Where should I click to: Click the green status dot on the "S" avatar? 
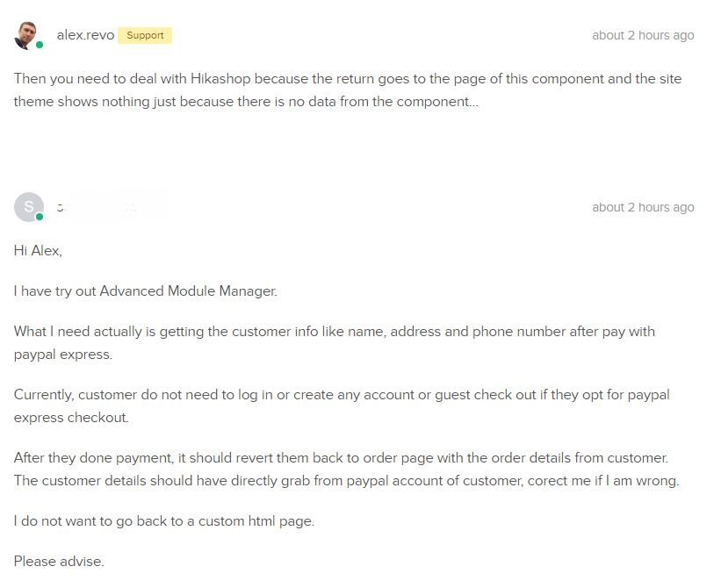click(40, 217)
